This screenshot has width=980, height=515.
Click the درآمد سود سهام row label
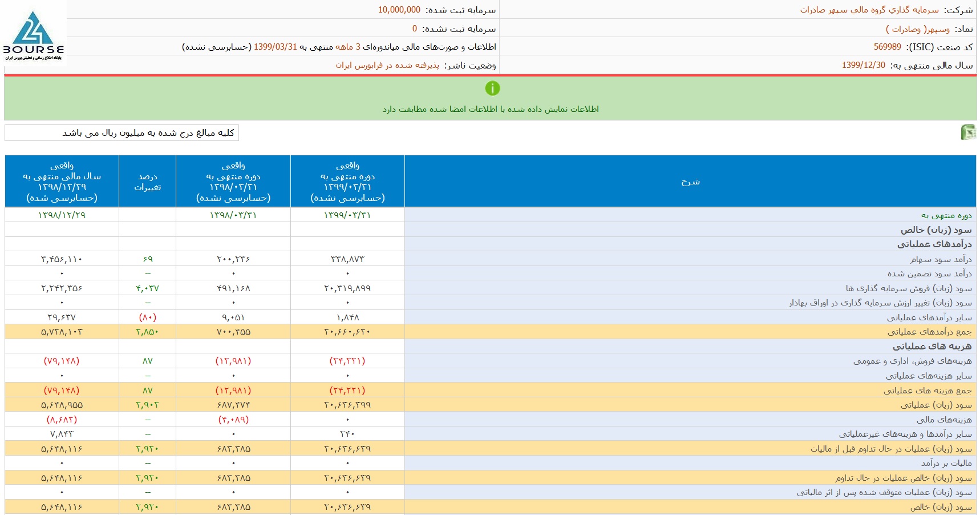tap(941, 259)
